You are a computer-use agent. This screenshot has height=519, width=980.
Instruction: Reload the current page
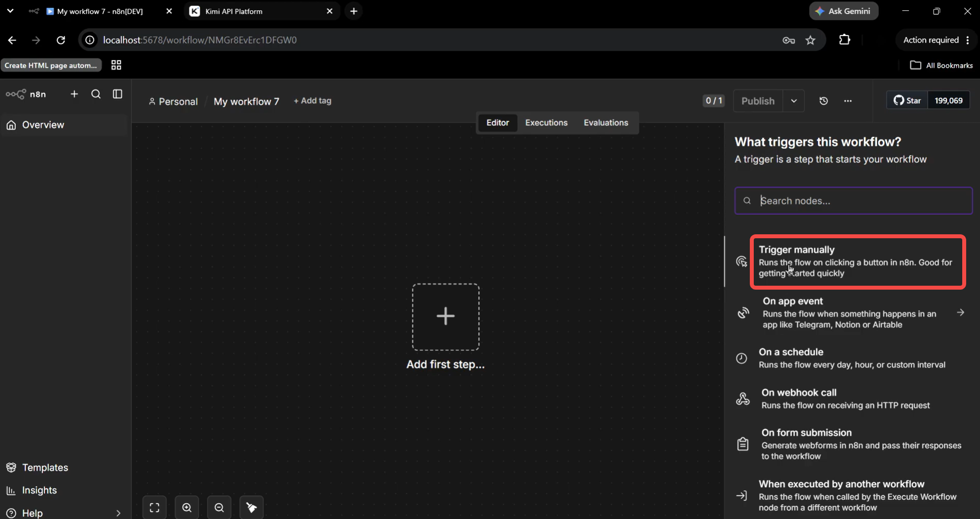pyautogui.click(x=61, y=40)
